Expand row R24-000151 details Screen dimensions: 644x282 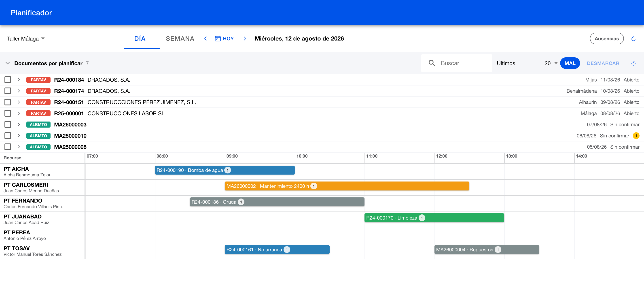click(19, 102)
